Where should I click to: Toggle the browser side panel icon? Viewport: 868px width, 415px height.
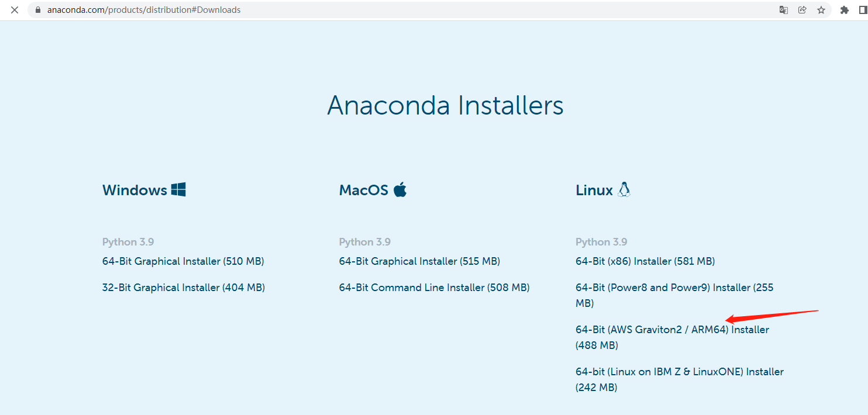click(x=862, y=10)
